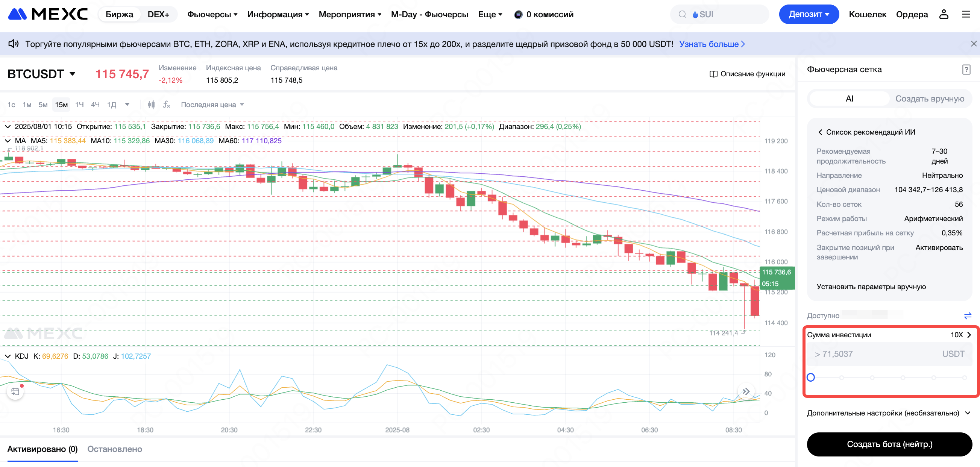Select Создать вручную mode
This screenshot has height=467, width=980.
(929, 99)
